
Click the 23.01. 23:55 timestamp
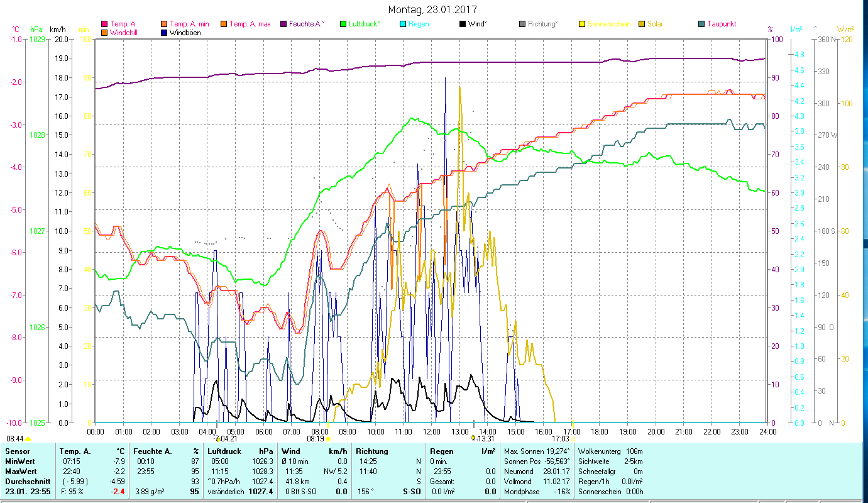(x=26, y=491)
